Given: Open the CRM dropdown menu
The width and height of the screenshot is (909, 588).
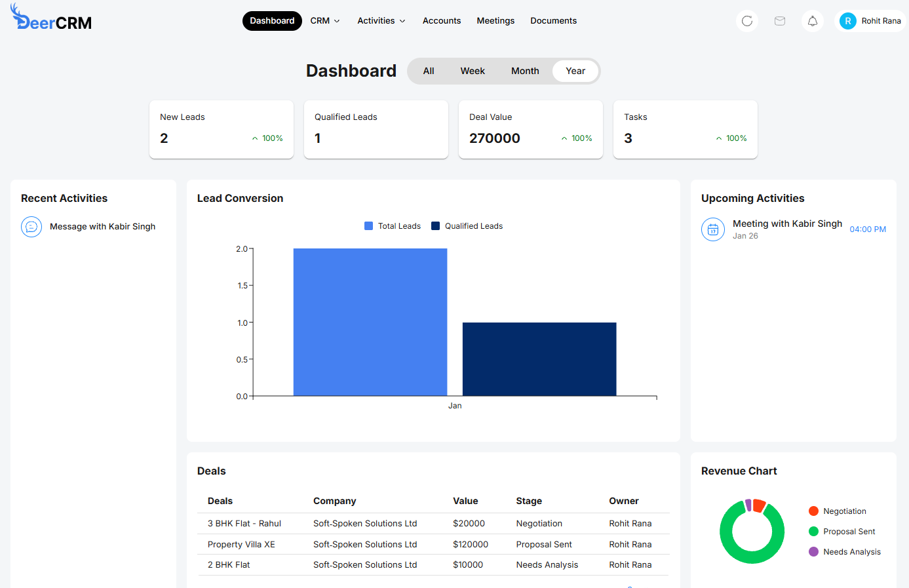Looking at the screenshot, I should click(x=324, y=20).
